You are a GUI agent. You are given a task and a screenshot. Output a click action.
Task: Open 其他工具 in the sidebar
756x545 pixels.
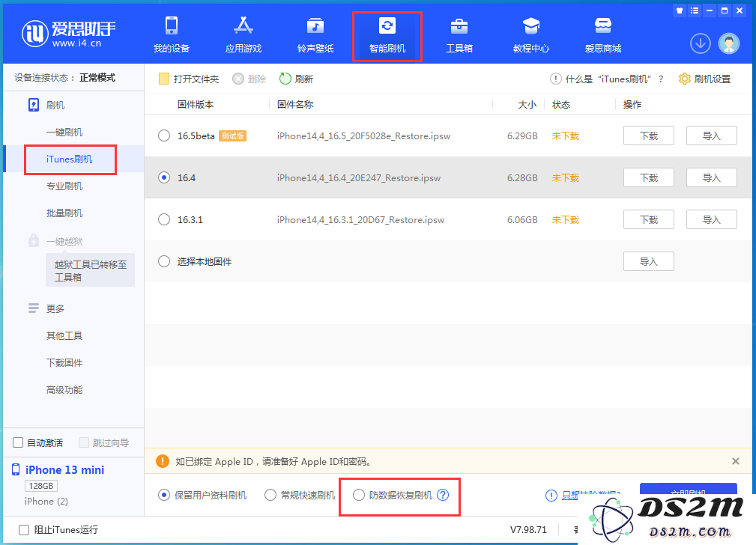coord(64,335)
